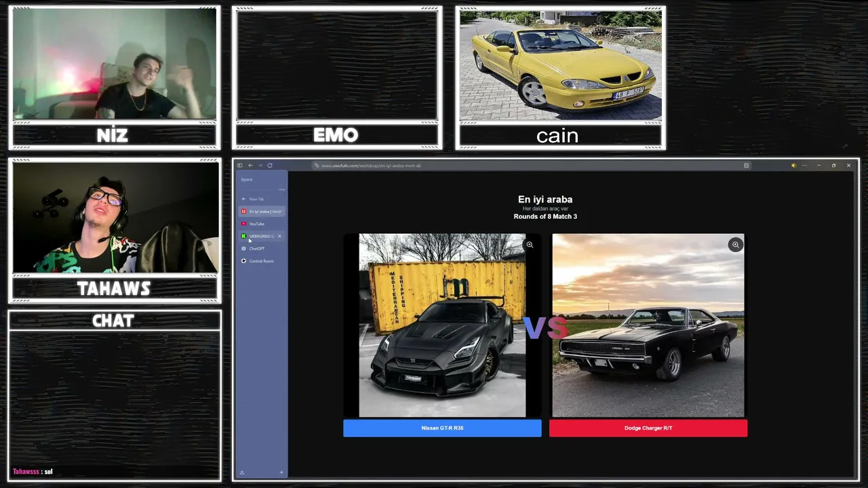Click the CHAT panel header
Screen dimensions: 868x488
(114, 321)
